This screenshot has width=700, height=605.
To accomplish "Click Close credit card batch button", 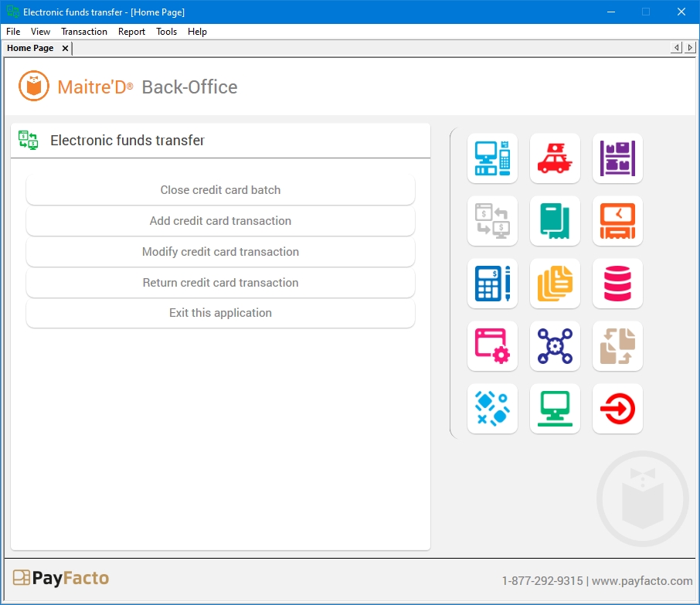I will tap(220, 190).
